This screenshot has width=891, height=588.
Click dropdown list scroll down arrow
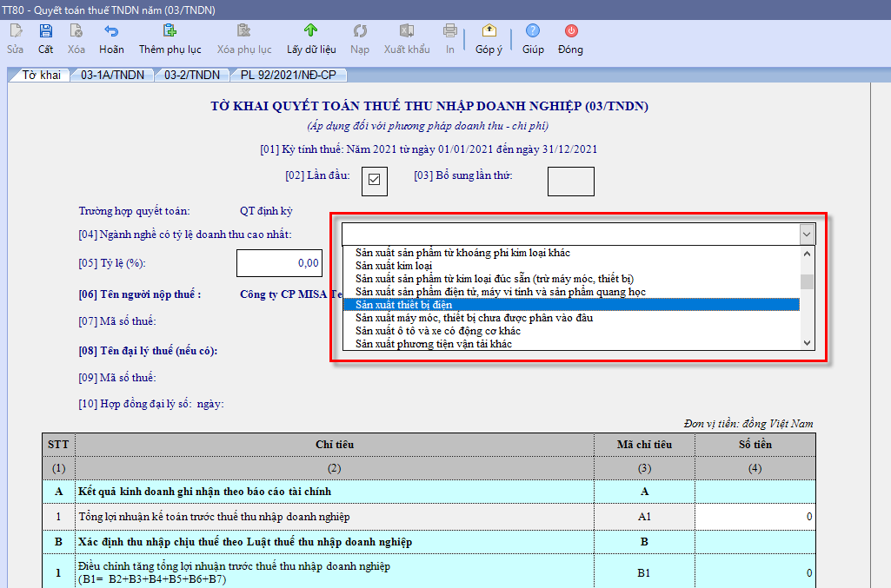pyautogui.click(x=807, y=343)
